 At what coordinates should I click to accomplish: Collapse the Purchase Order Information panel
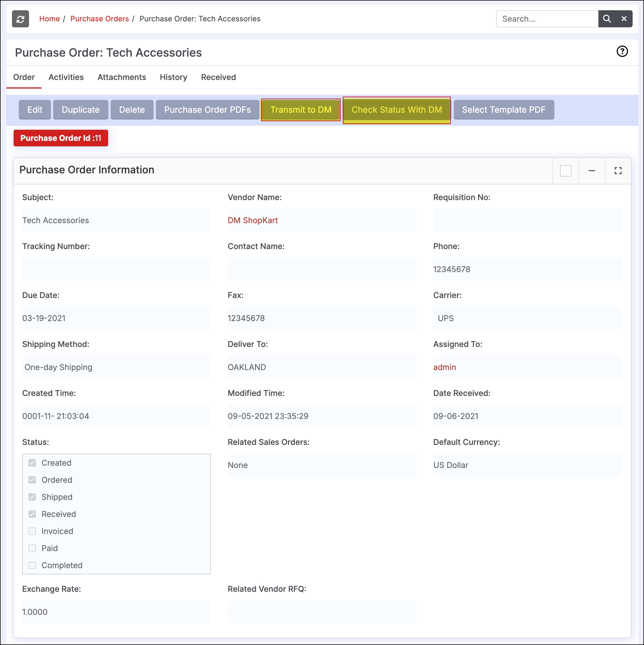click(x=592, y=171)
